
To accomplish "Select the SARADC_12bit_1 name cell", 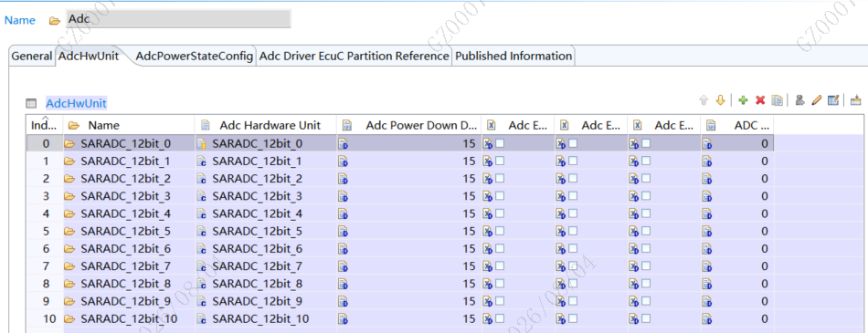I will tap(129, 161).
